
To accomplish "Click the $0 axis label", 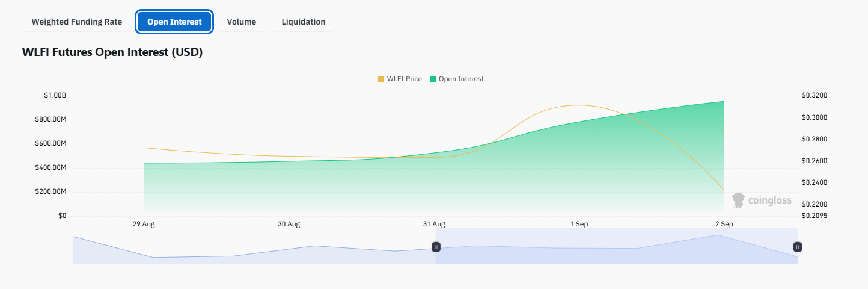I will pyautogui.click(x=62, y=216).
